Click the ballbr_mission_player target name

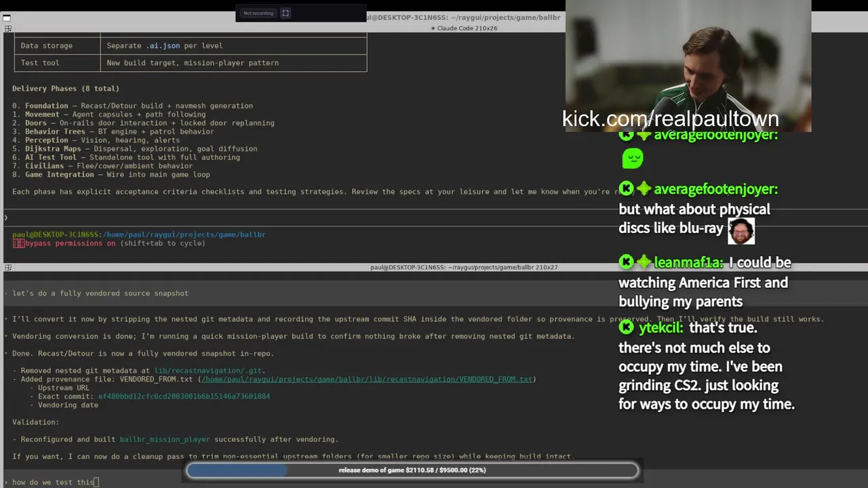pos(165,439)
